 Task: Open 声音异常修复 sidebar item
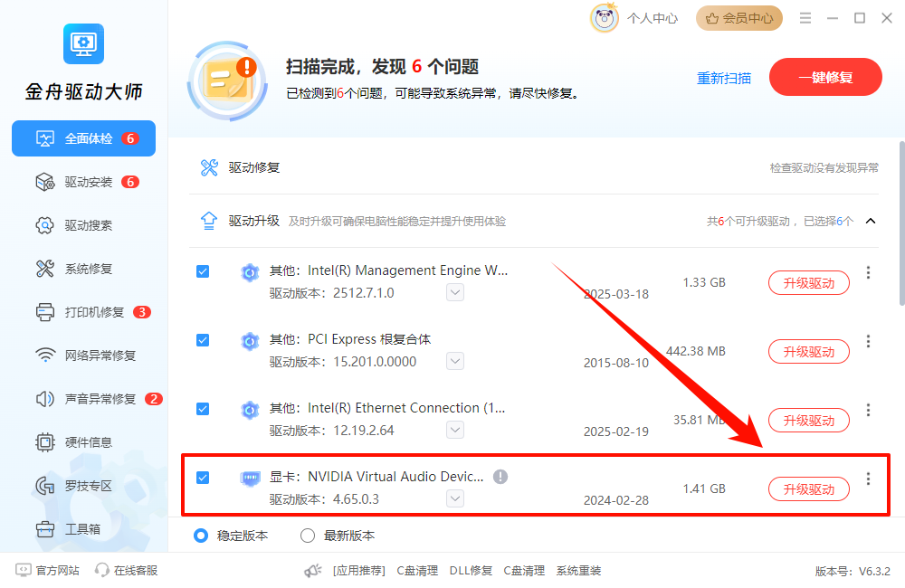83,399
